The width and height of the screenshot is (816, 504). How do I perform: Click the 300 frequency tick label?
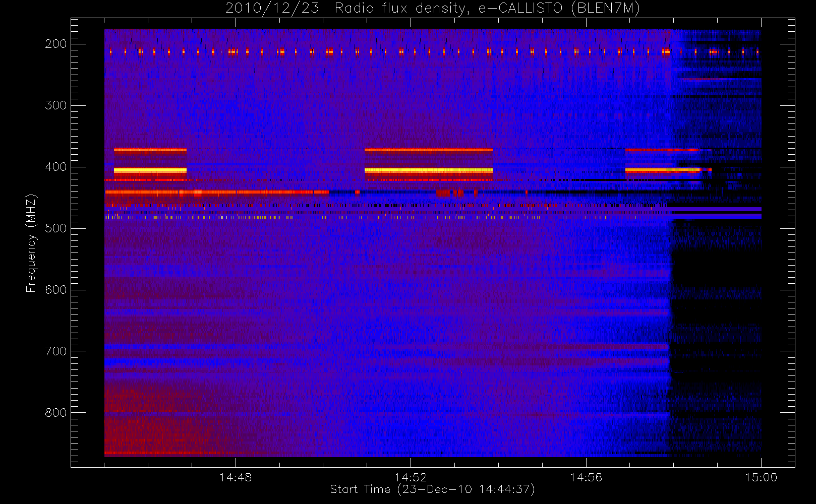point(56,105)
